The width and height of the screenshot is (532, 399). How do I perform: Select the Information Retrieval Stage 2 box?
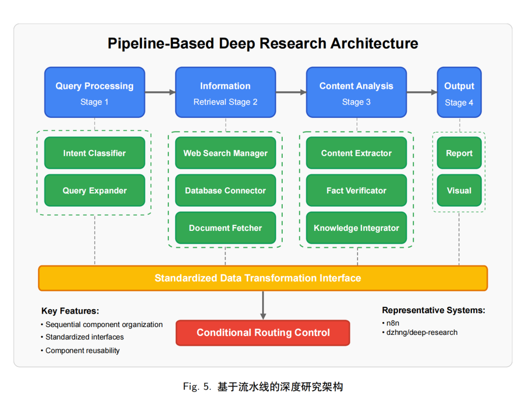[x=225, y=92]
